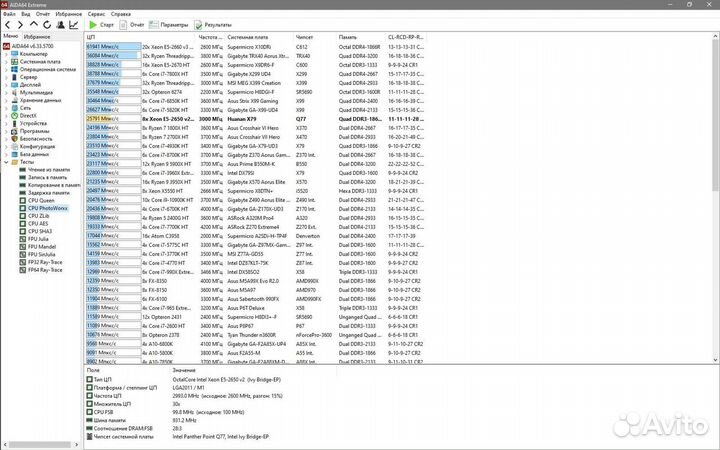Sort by the Частота ЦП column header

[x=211, y=36]
